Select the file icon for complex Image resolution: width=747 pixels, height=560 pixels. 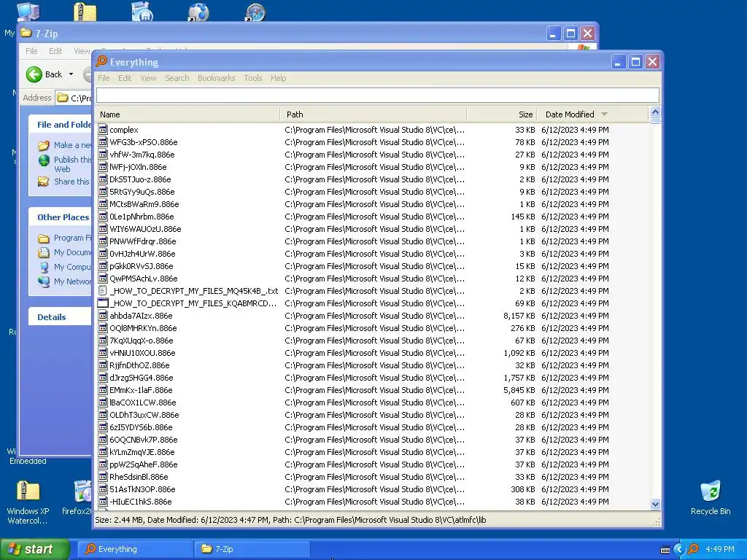[102, 130]
